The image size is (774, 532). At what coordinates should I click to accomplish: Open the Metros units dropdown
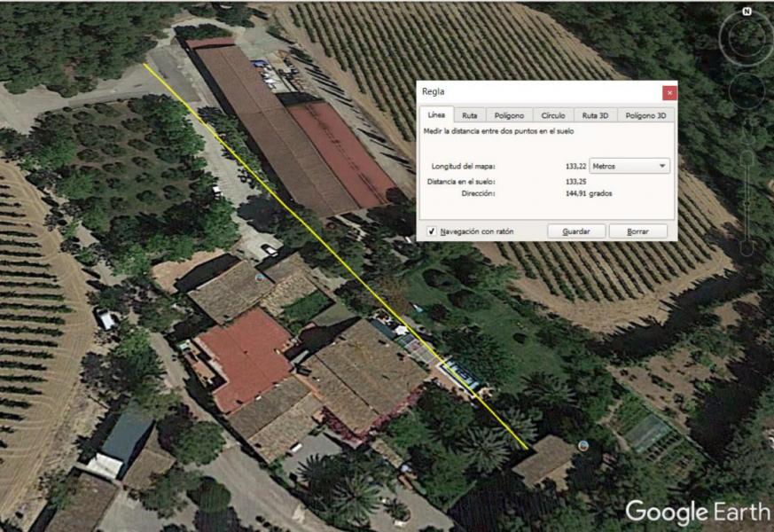click(x=629, y=167)
